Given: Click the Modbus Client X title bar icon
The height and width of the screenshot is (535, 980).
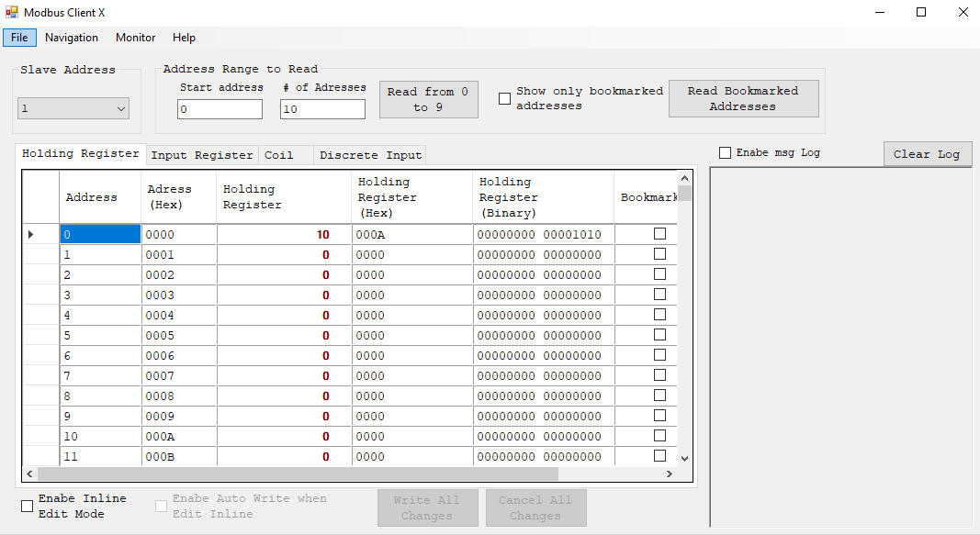Looking at the screenshot, I should (13, 12).
